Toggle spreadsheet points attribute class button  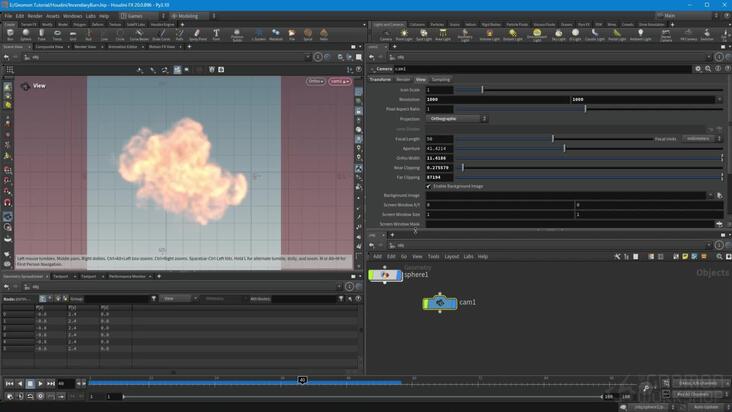pyautogui.click(x=42, y=299)
